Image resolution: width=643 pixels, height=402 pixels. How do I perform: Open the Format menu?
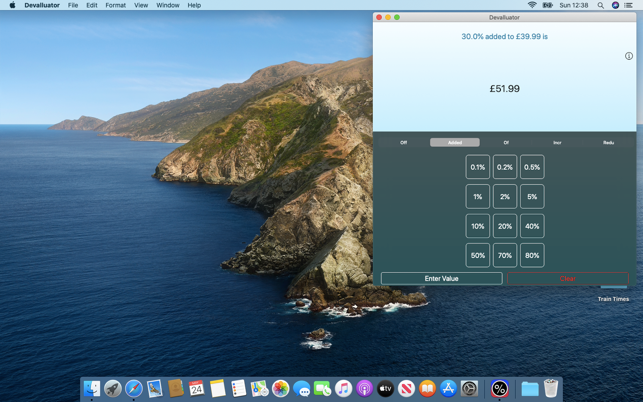pos(116,5)
